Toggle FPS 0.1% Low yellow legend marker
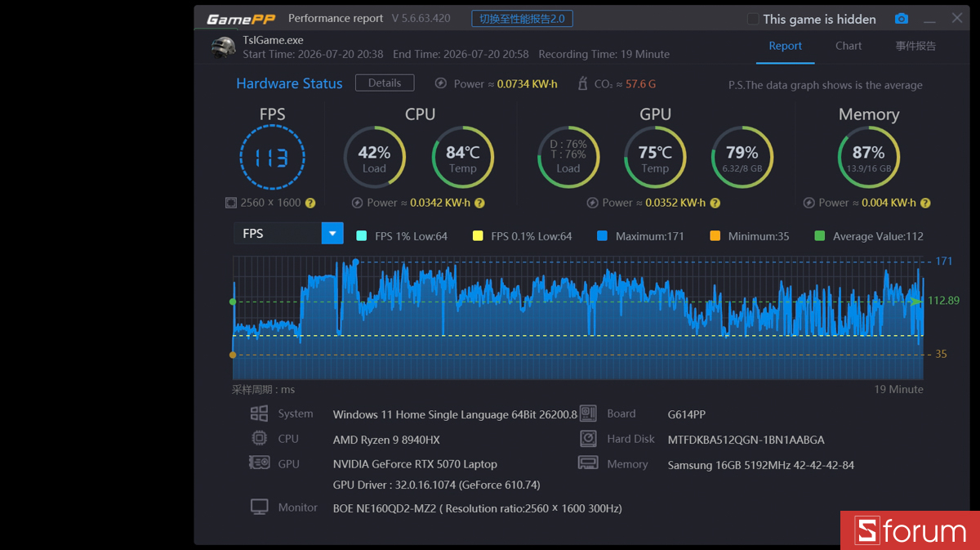This screenshot has height=550, width=980. (478, 236)
